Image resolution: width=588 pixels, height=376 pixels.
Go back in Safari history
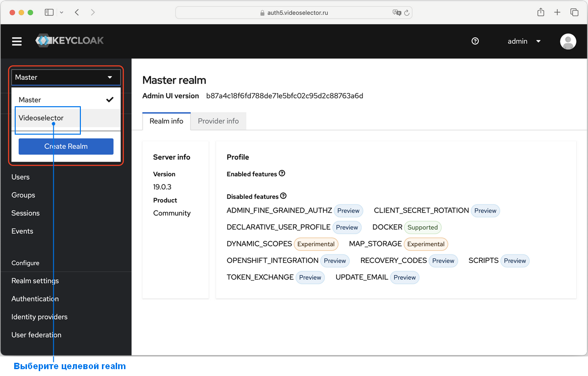(x=77, y=12)
